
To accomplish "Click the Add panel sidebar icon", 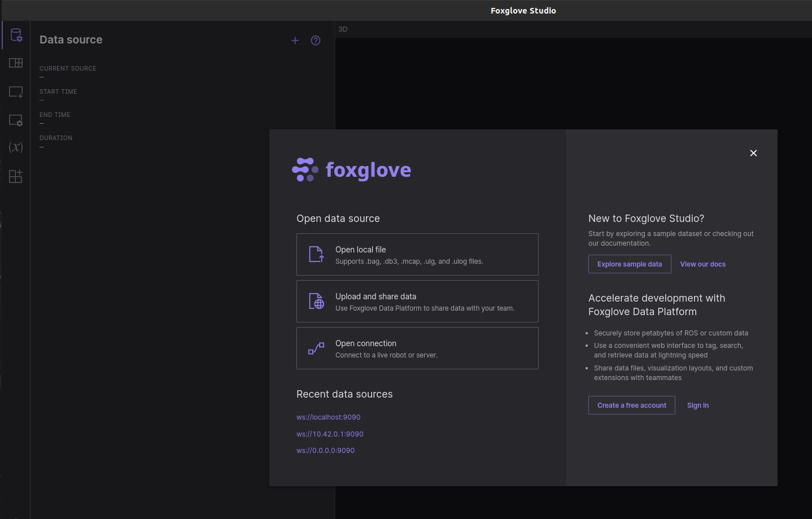I will click(x=16, y=91).
